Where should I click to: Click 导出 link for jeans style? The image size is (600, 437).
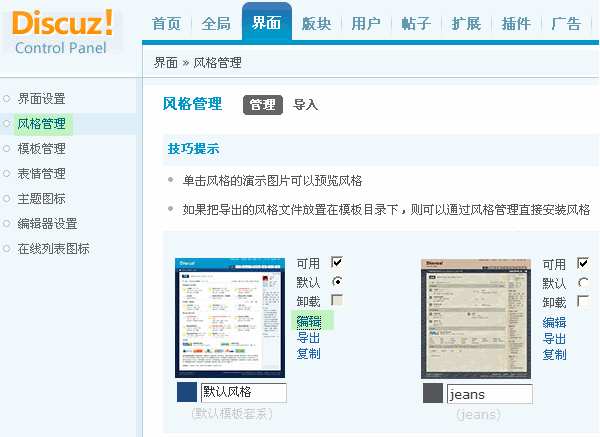coord(554,338)
